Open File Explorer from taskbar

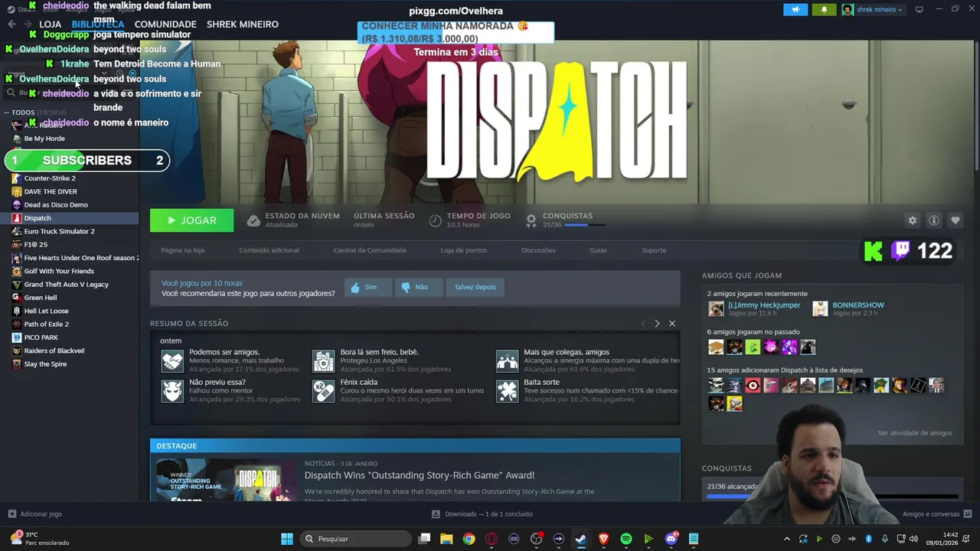click(x=446, y=539)
